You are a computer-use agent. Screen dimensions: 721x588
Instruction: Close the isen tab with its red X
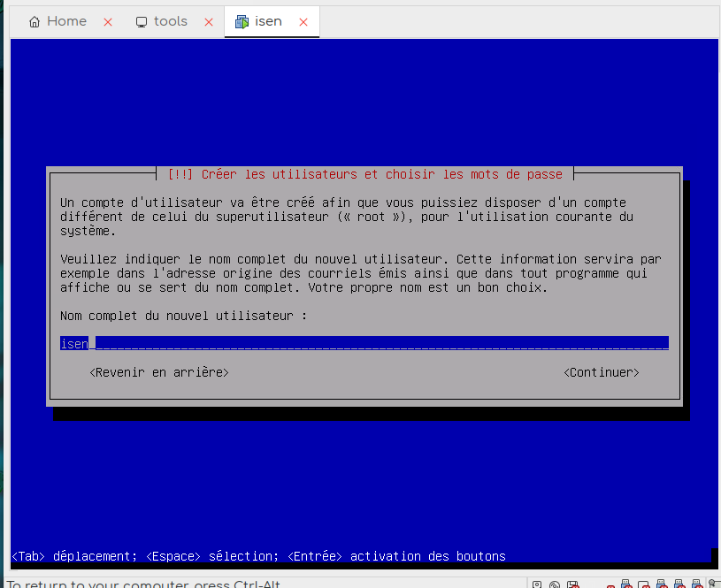303,22
